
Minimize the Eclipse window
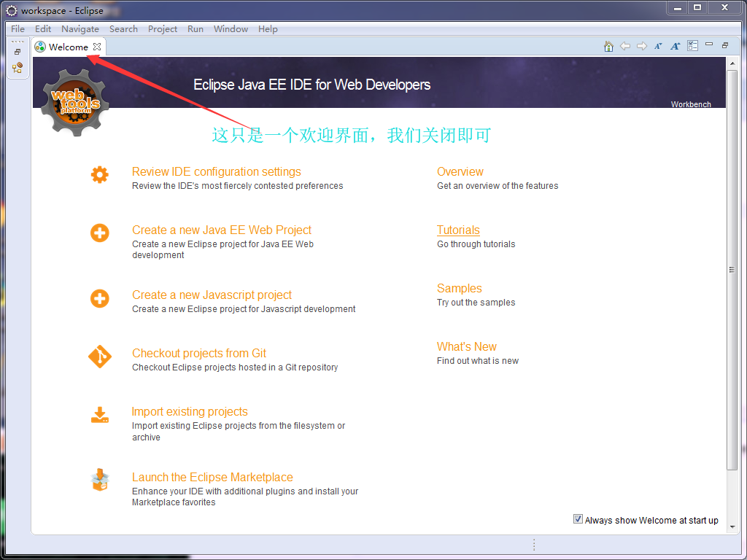(678, 7)
